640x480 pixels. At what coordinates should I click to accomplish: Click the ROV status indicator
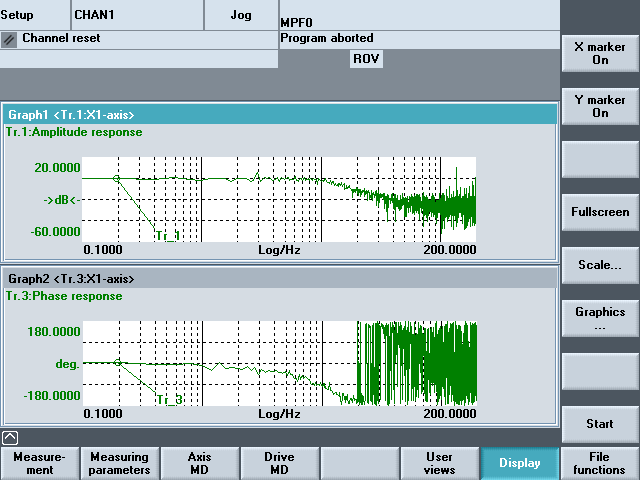click(x=366, y=59)
